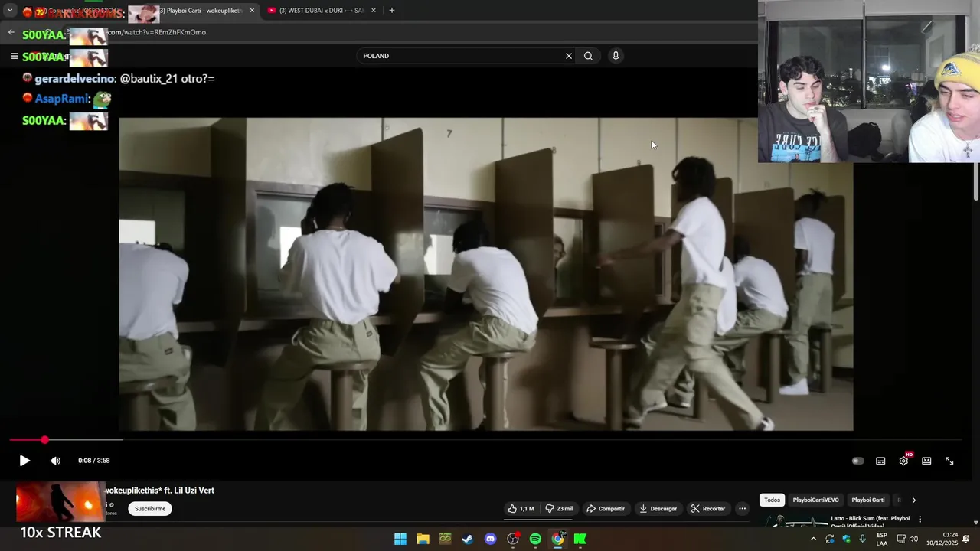Click the Suscribirme button

click(x=150, y=509)
